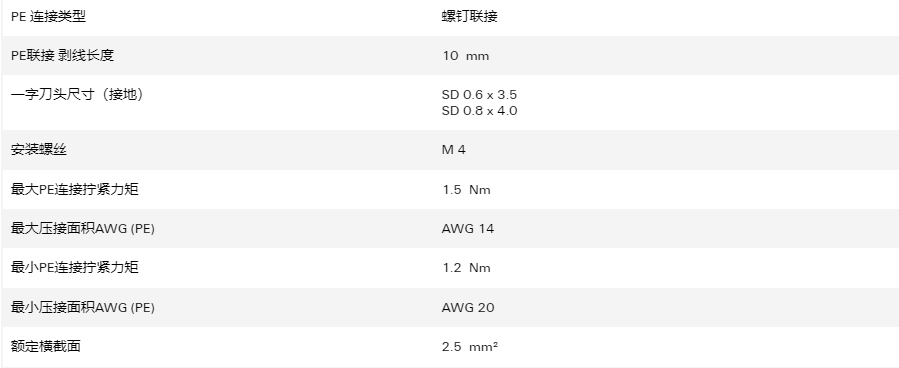Click the 最小压接面积AWG (PE) label

(x=83, y=308)
